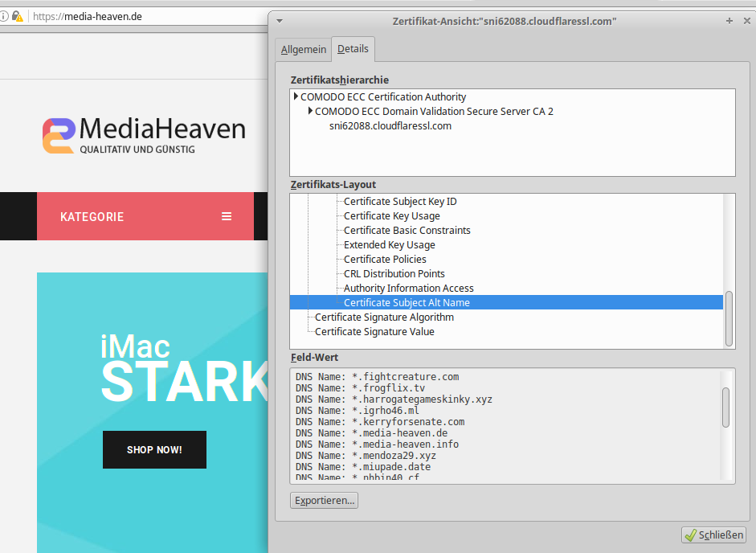Click DNS Name *.mendoza29.xyz line
This screenshot has height=553, width=756.
366,456
